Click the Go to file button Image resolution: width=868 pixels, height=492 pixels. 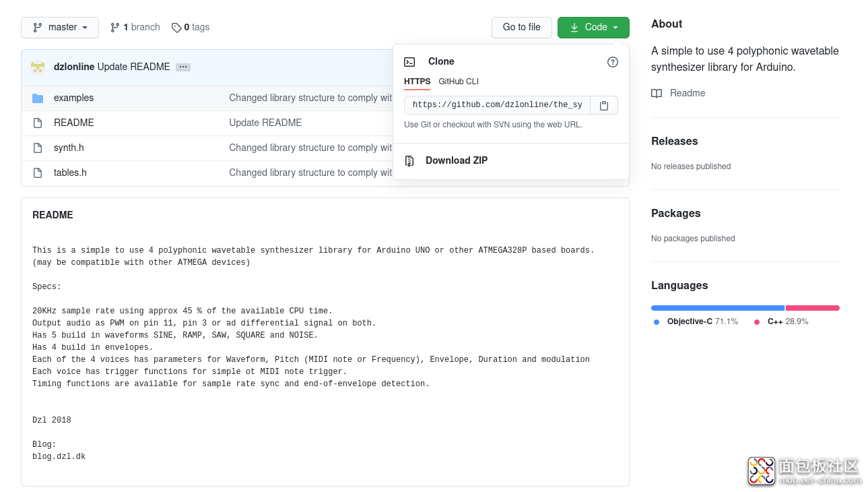522,28
